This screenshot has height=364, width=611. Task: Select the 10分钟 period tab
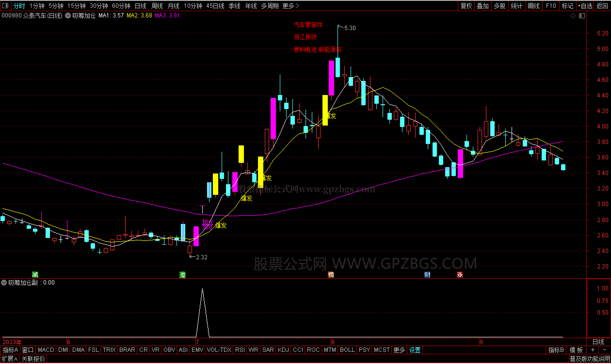pyautogui.click(x=193, y=6)
